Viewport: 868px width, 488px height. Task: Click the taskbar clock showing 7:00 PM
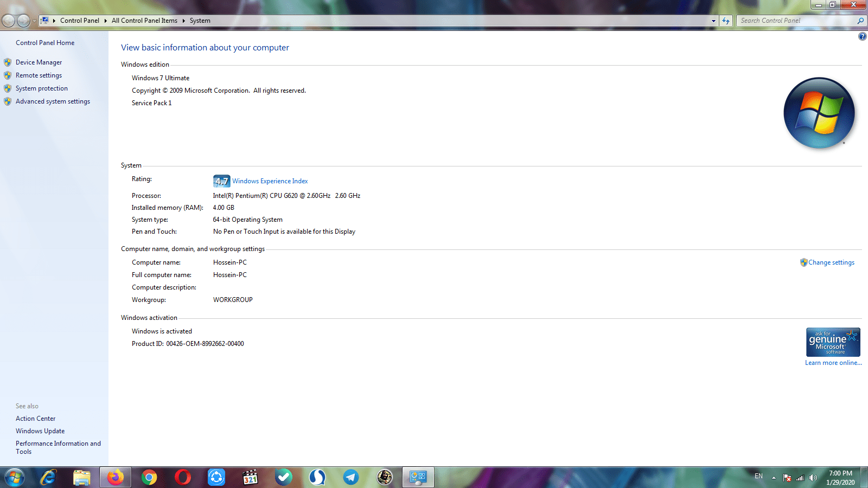click(840, 478)
